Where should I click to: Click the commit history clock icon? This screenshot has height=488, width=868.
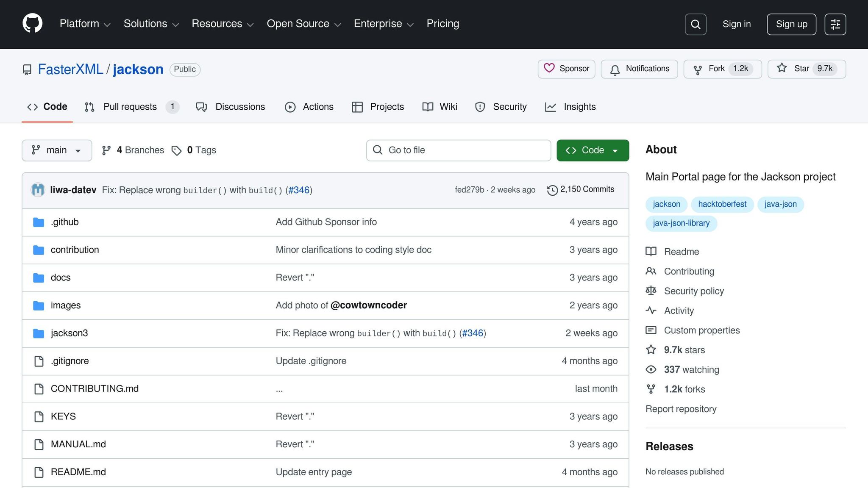click(x=552, y=190)
